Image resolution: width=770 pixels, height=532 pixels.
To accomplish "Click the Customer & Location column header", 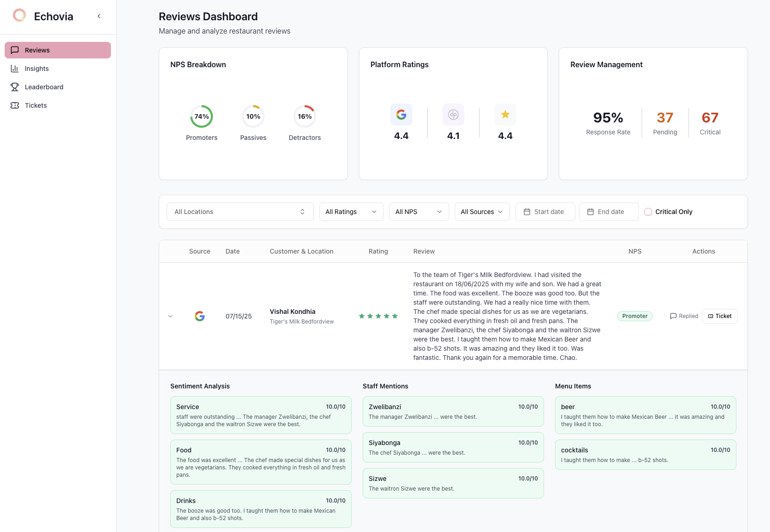I will [301, 251].
